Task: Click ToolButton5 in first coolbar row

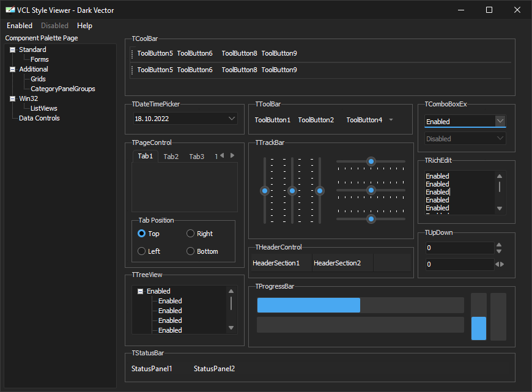Action: coord(155,53)
